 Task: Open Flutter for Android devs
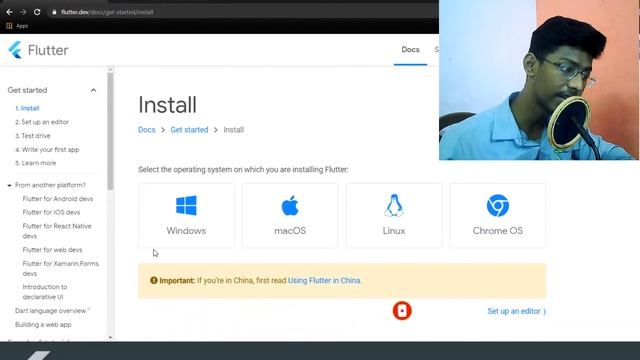pos(58,199)
